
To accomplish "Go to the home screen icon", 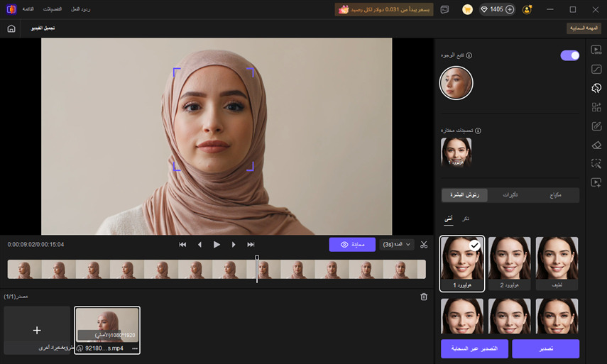I will point(11,28).
